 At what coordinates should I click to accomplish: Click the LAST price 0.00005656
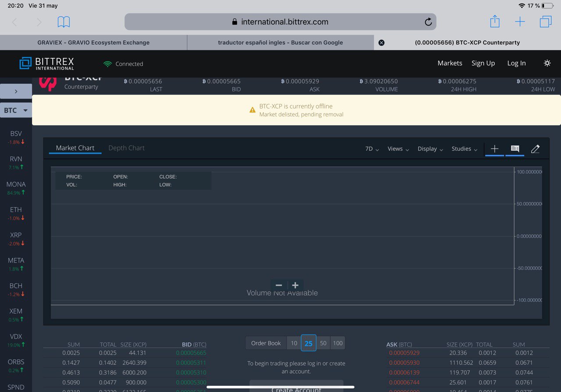143,82
